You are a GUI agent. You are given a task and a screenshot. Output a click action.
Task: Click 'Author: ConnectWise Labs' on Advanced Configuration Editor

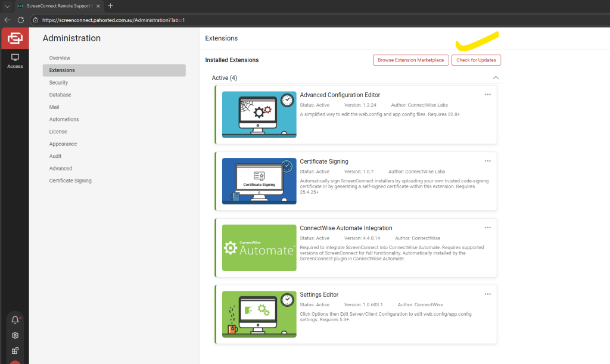(x=419, y=105)
